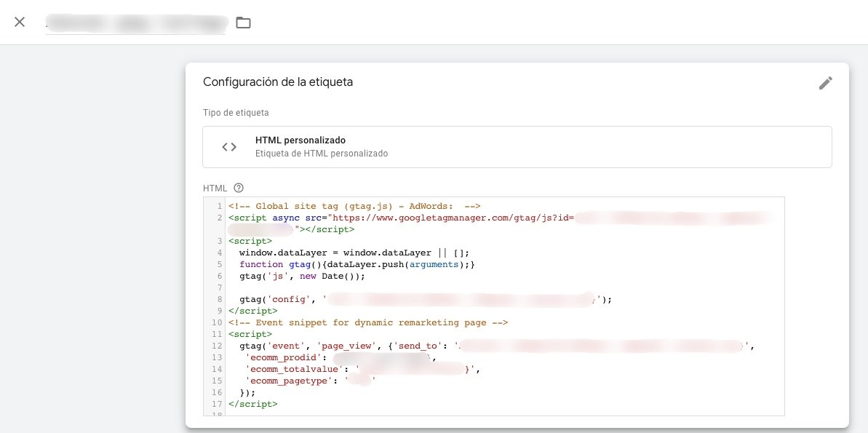
Task: Click the dynamic remarketing comment line
Action: coord(368,322)
